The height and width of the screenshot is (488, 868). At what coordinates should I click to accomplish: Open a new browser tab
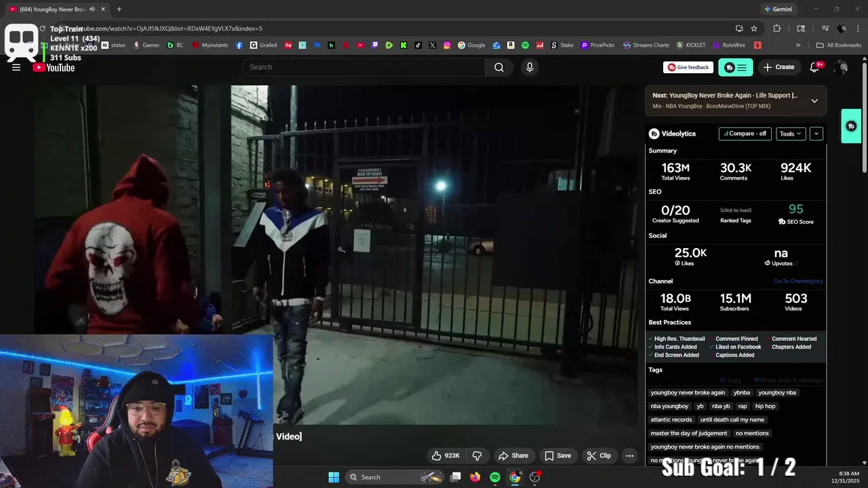coord(119,9)
